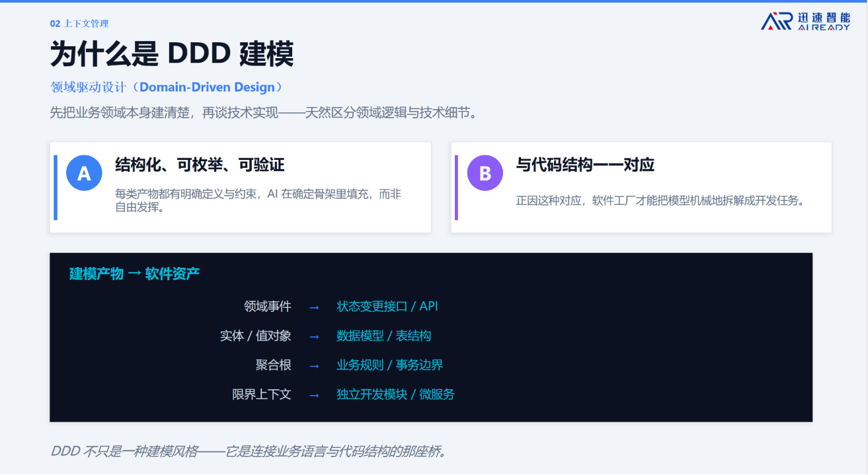Click the arrow after 限界上下文
Viewport: 868px width, 475px height.
[x=314, y=395]
